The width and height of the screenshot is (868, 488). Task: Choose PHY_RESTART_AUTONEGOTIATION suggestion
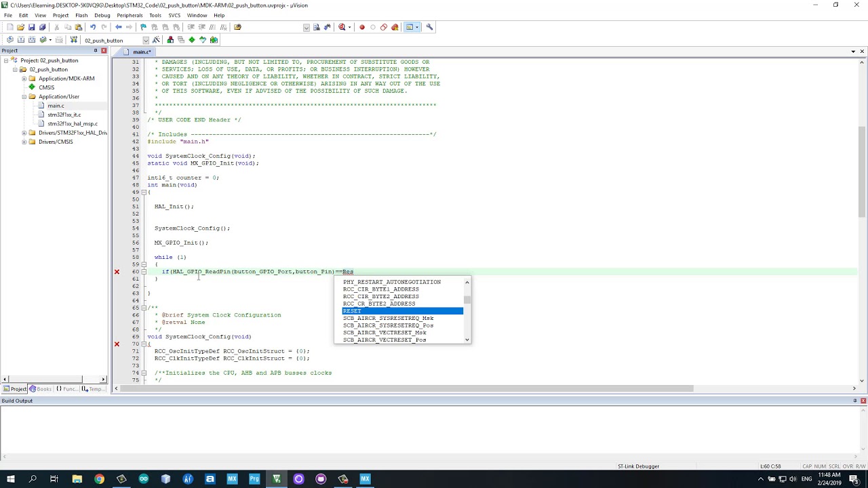(403, 282)
